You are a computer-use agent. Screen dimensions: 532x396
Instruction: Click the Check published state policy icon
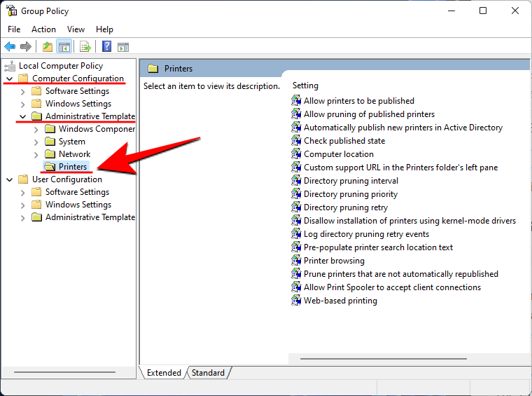(x=296, y=141)
